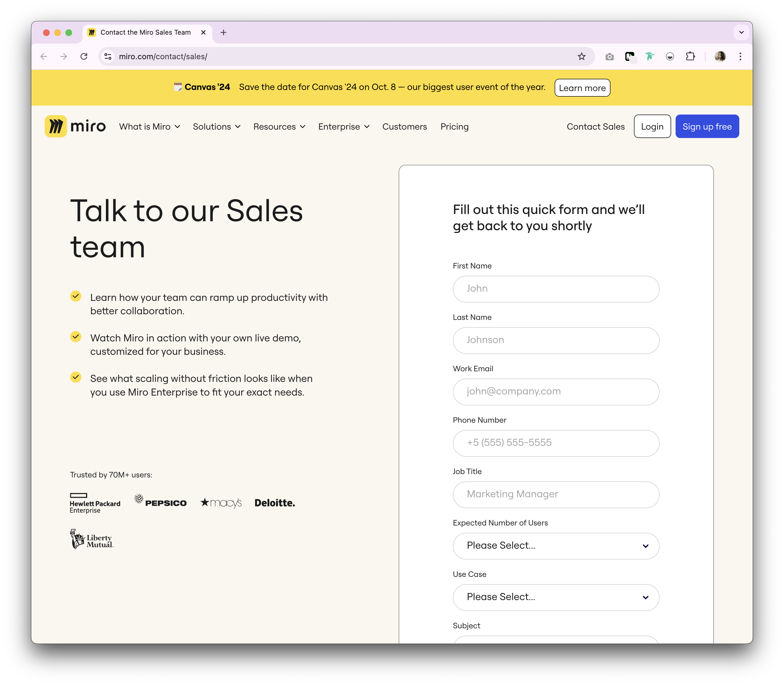Screen dimensions: 784x685
Task: Open the user profile avatar
Action: (720, 57)
